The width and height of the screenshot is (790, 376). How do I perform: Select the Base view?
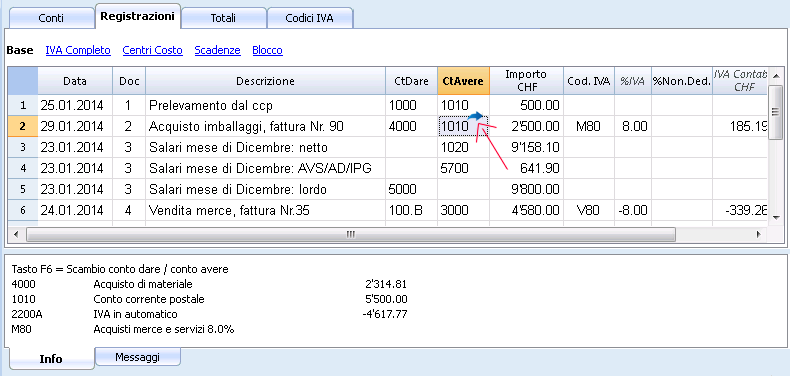(20, 50)
